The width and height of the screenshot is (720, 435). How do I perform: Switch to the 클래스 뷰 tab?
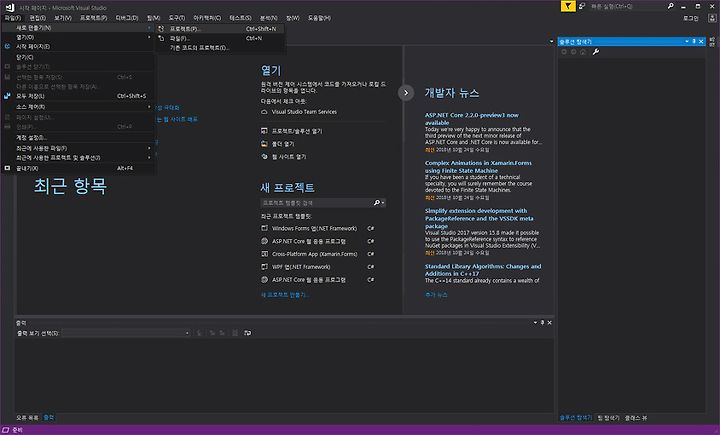(x=636, y=418)
